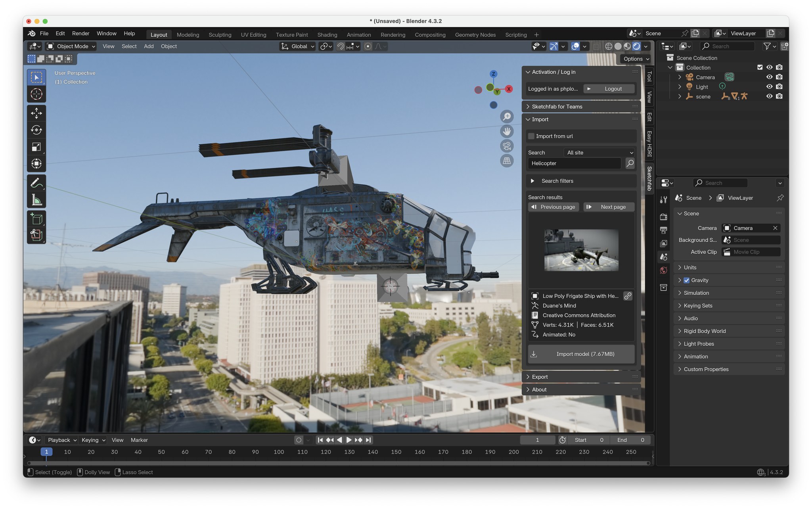Select wireframe viewport shading
The width and height of the screenshot is (812, 508).
pyautogui.click(x=609, y=46)
